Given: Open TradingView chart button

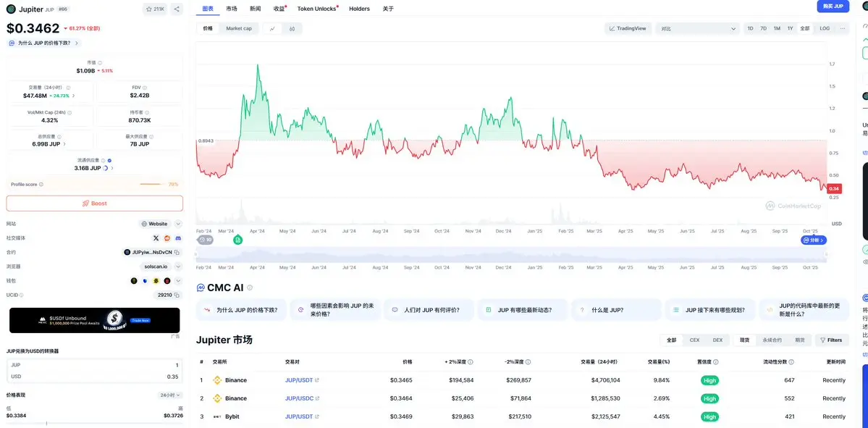Looking at the screenshot, I should (x=628, y=28).
